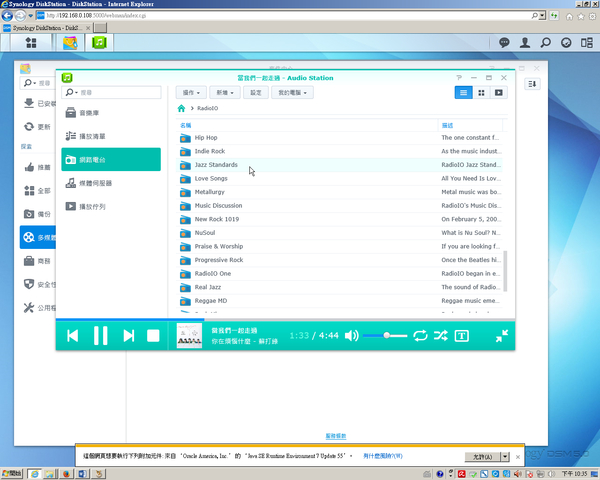Screen dimensions: 600x480
Task: Show lyrics using the T icon
Action: [462, 336]
